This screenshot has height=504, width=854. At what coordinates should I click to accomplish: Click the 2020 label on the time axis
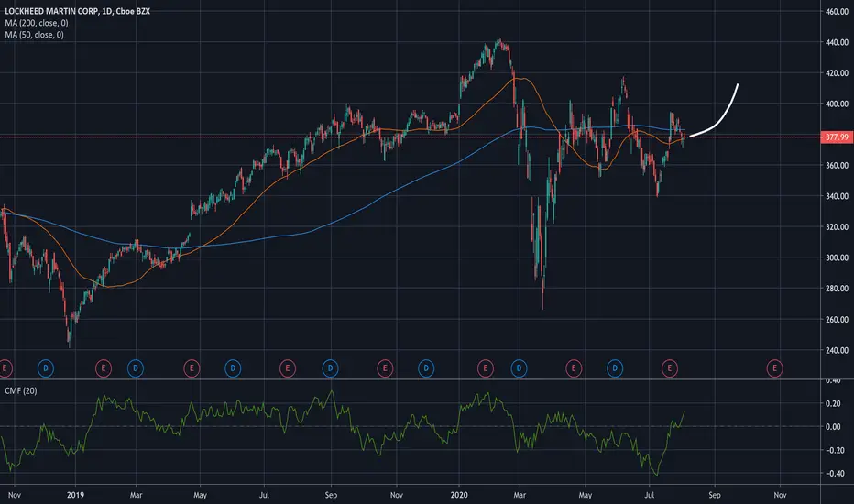coord(459,495)
